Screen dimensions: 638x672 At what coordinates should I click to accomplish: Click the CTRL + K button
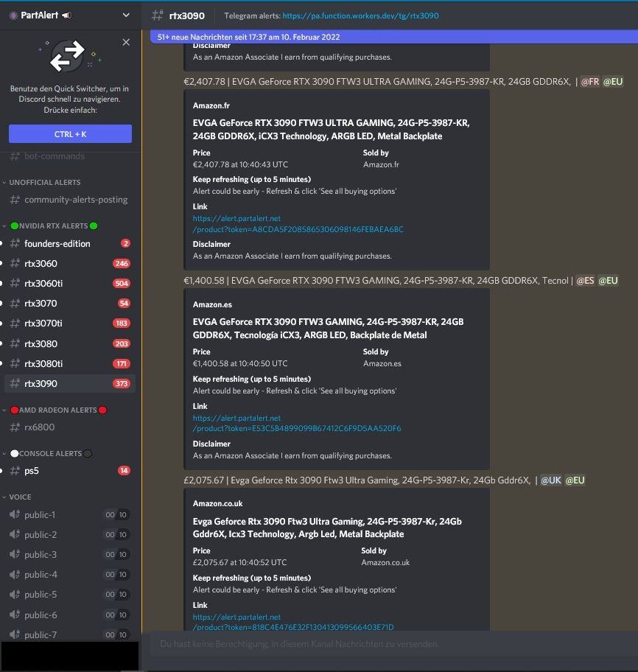click(x=70, y=133)
